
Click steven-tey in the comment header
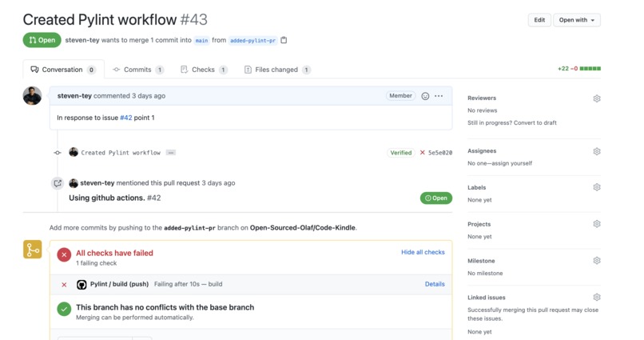point(74,96)
